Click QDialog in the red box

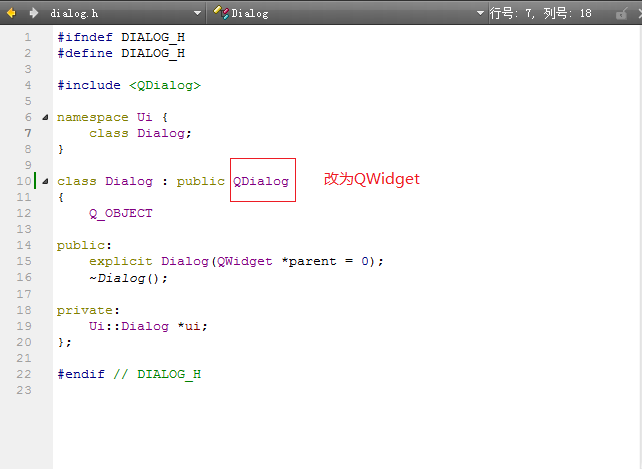click(261, 181)
